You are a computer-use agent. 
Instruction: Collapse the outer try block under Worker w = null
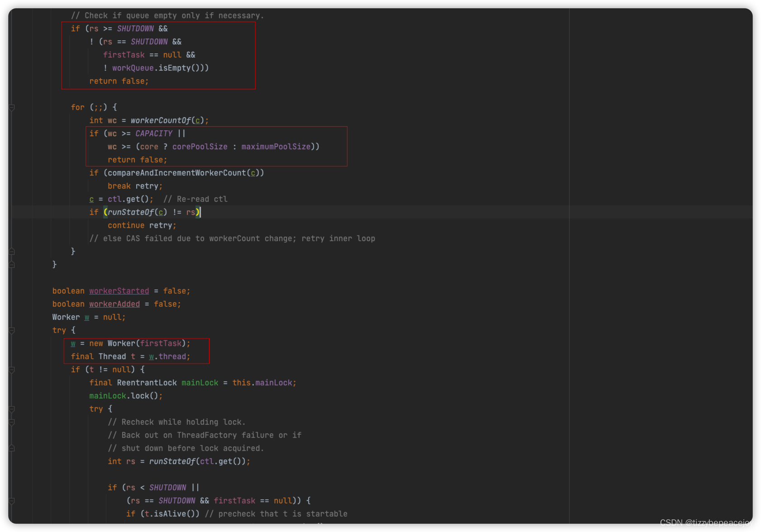tap(12, 331)
